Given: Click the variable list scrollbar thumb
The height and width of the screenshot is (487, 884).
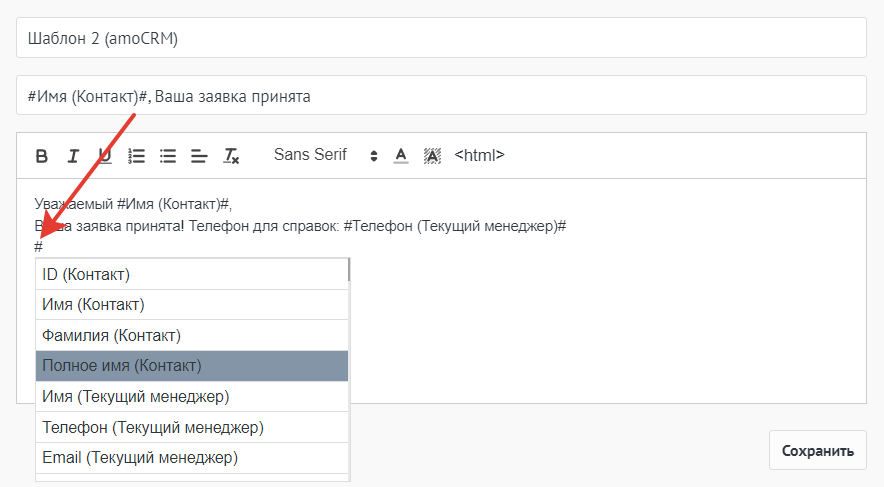Looking at the screenshot, I should point(349,269).
